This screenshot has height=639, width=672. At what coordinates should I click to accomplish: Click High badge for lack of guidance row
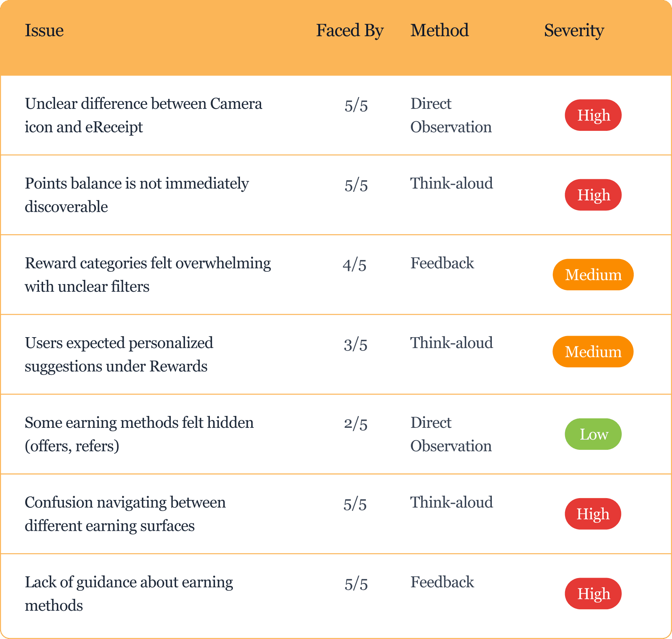click(593, 594)
